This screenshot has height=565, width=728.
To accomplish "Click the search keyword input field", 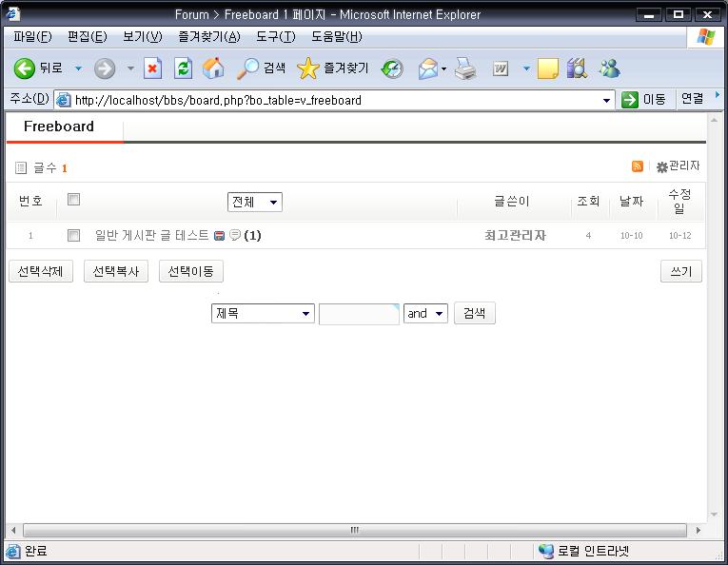I will coord(359,314).
